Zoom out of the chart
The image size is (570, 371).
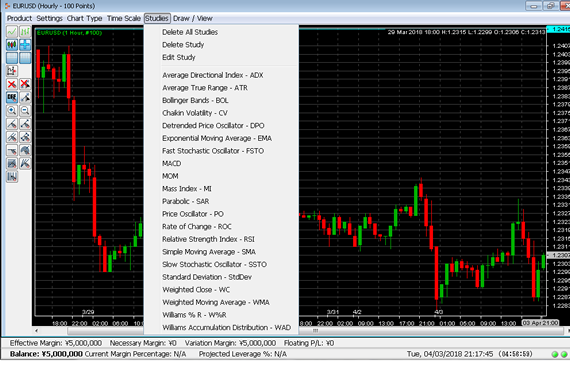pos(25,110)
